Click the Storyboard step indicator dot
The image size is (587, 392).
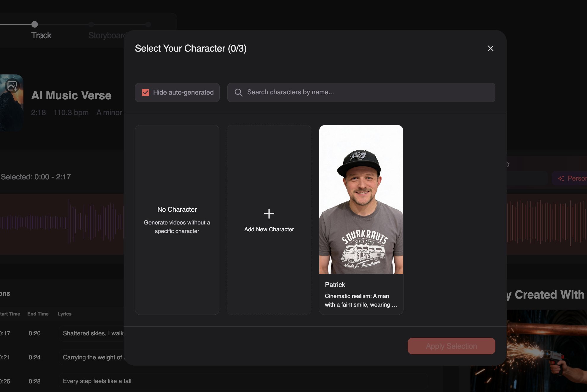pyautogui.click(x=91, y=25)
